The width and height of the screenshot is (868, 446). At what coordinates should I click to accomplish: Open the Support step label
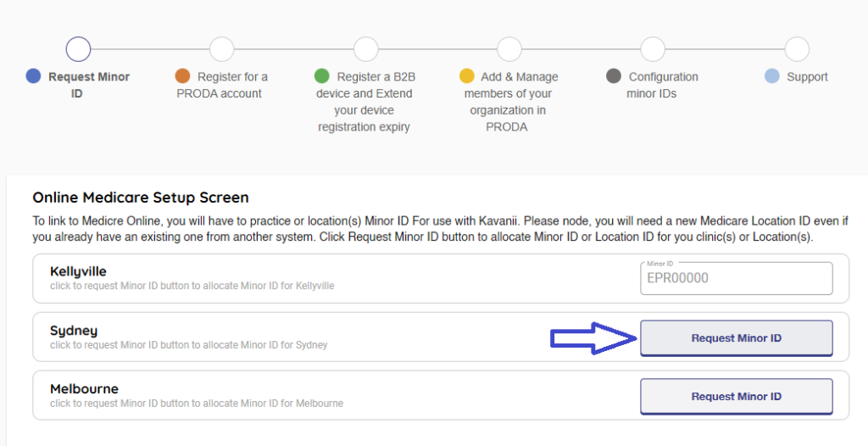[807, 76]
